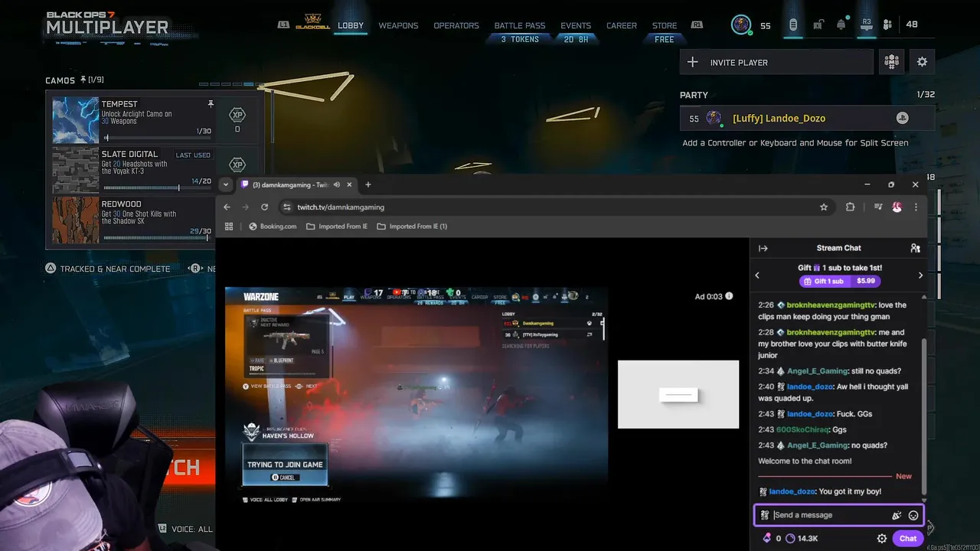Click the Slate Digital 14/20 progress bar

coord(157,188)
